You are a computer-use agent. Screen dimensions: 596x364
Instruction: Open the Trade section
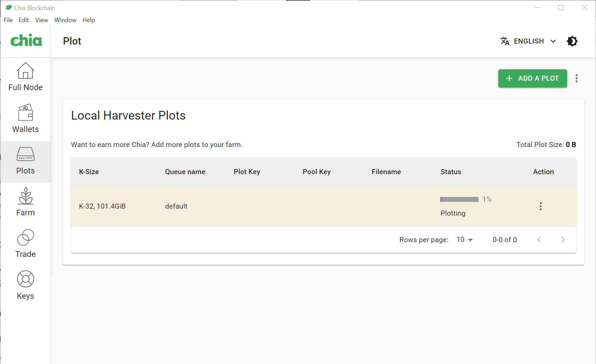[25, 243]
